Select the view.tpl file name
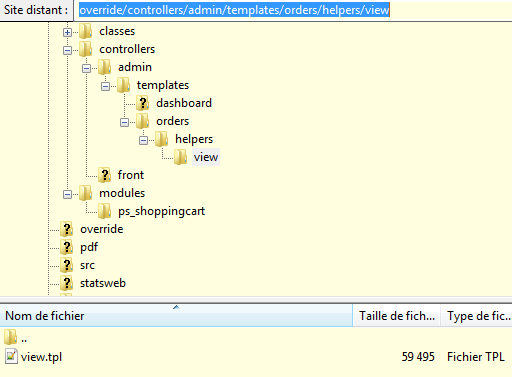The height and width of the screenshot is (377, 512). coord(41,357)
